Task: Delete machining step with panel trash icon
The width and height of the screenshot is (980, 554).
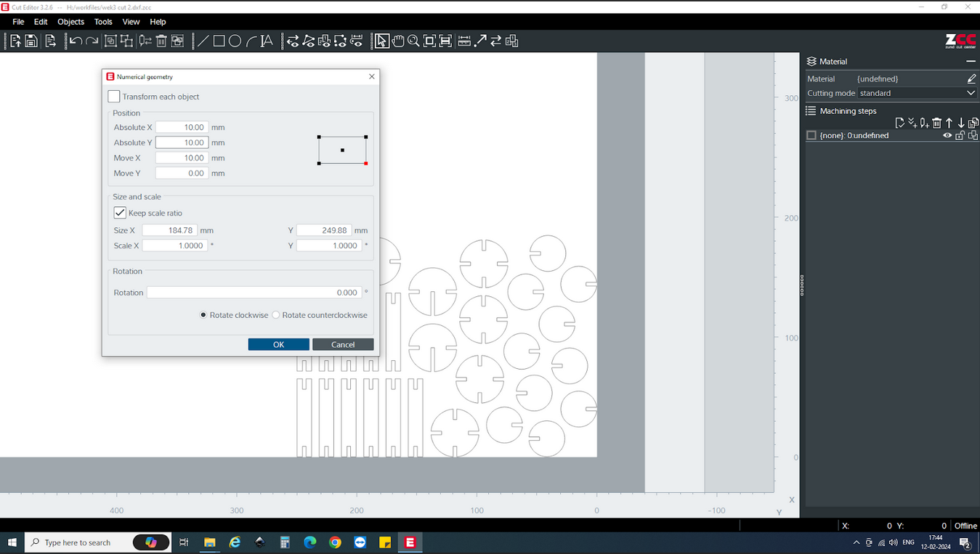Action: pyautogui.click(x=936, y=123)
